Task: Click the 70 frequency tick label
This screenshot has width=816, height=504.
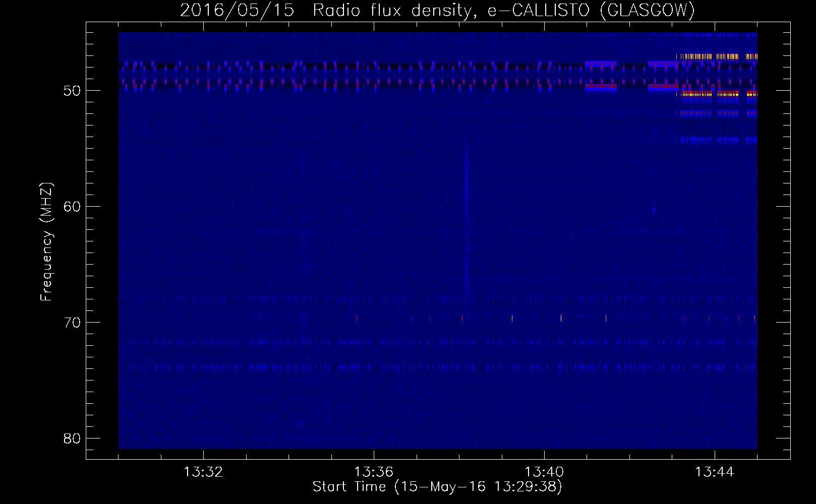Action: coord(72,323)
